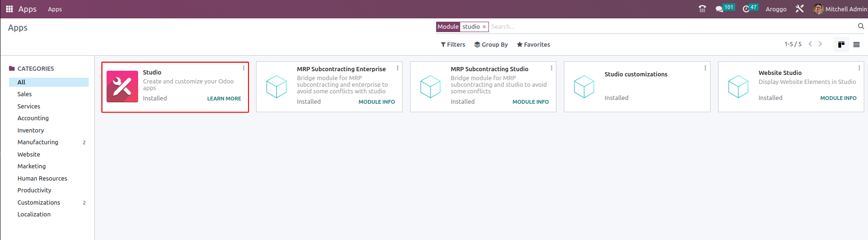Select Human Resources category
Viewport: 868px width, 240px height.
click(x=49, y=178)
